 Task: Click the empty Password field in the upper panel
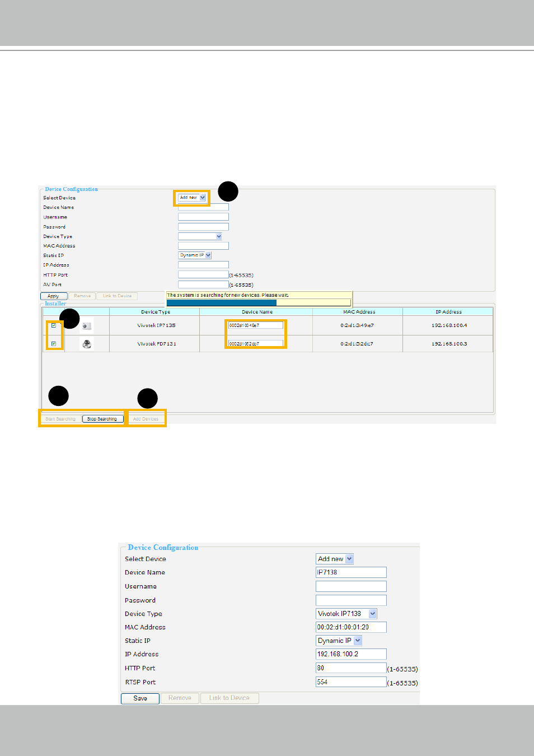tap(203, 227)
